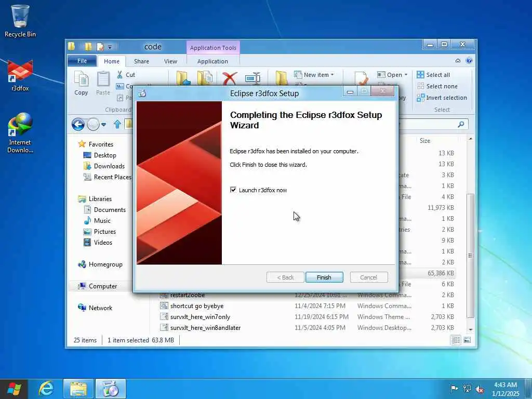Switch to Details view icon in status bar
This screenshot has height=399, width=532.
click(x=456, y=340)
